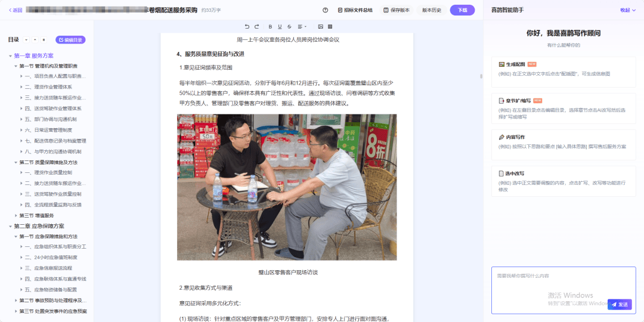Image resolution: width=644 pixels, height=322 pixels.
Task: Click the 目录 outline heading
Action: 14,40
